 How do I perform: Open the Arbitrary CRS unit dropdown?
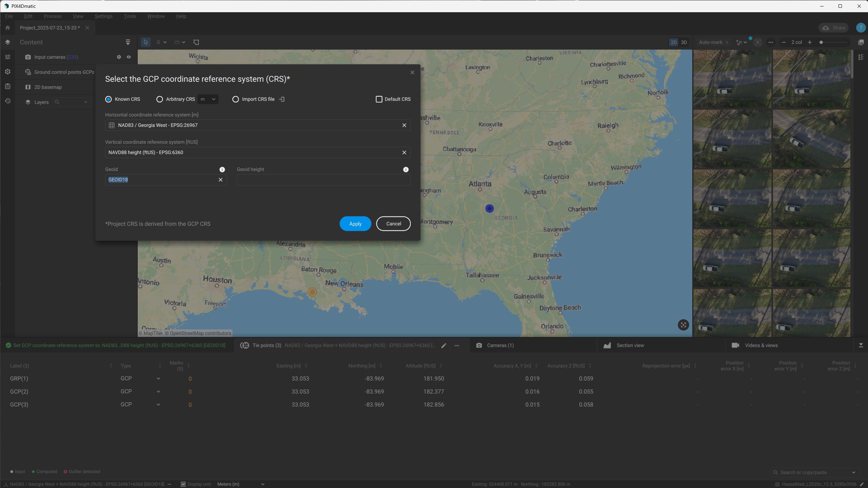pos(208,99)
